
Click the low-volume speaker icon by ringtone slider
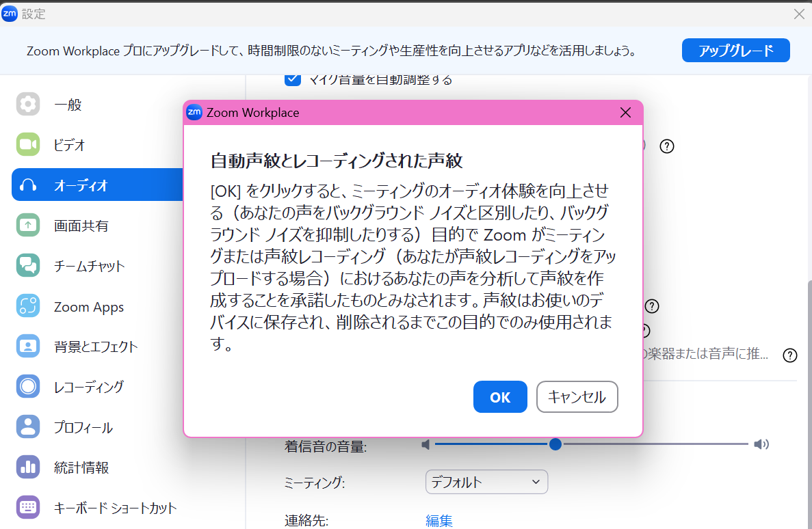click(425, 445)
